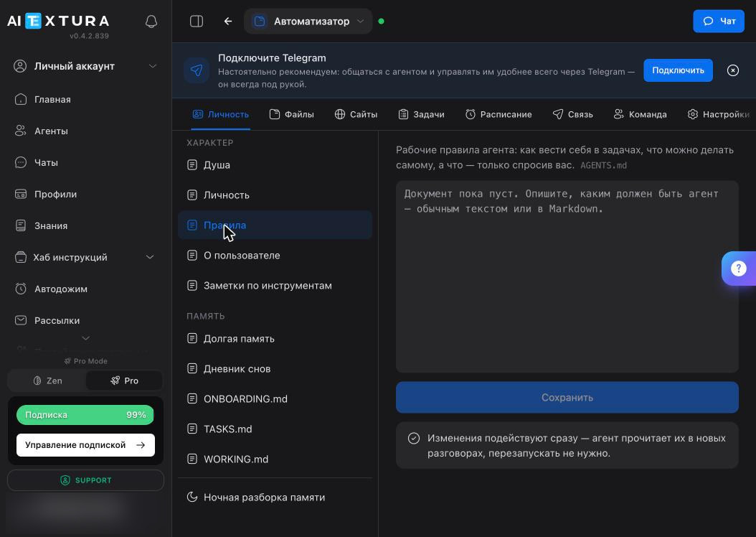Click into the empty rules document editor
756x537 pixels.
(x=567, y=276)
